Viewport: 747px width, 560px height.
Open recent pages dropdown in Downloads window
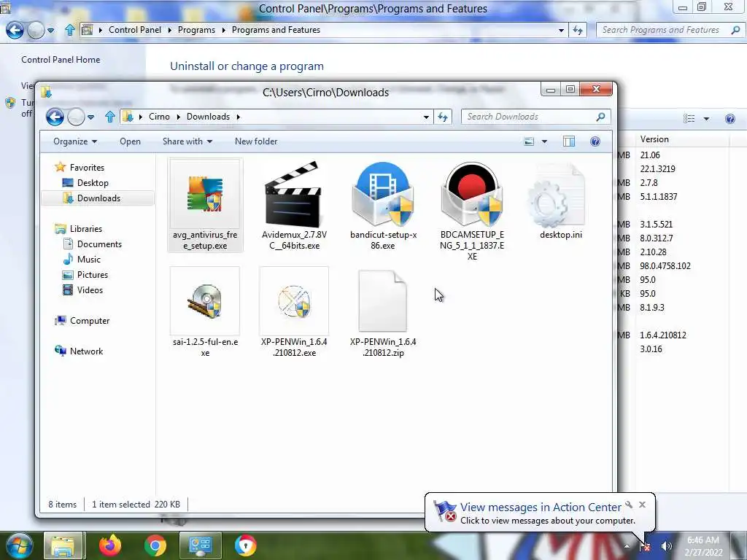click(90, 117)
